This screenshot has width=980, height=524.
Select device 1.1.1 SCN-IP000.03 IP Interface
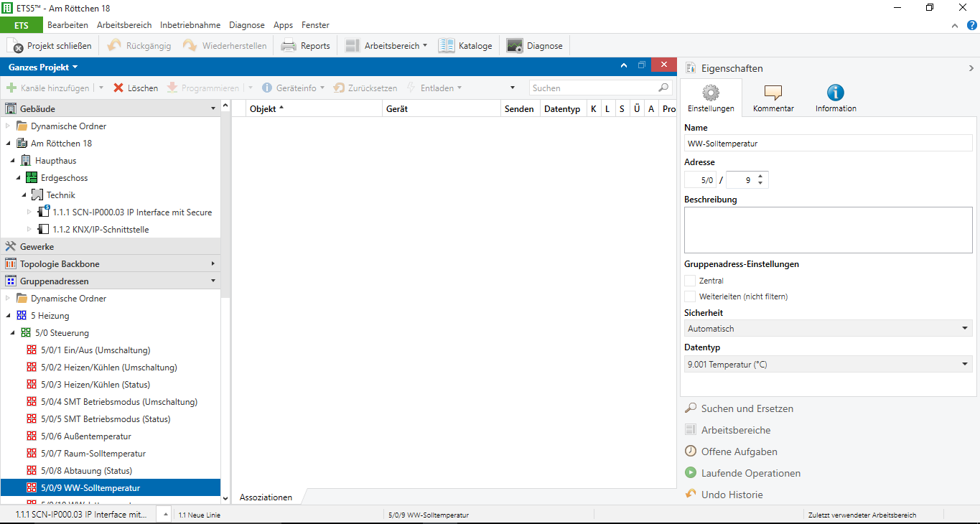(132, 212)
